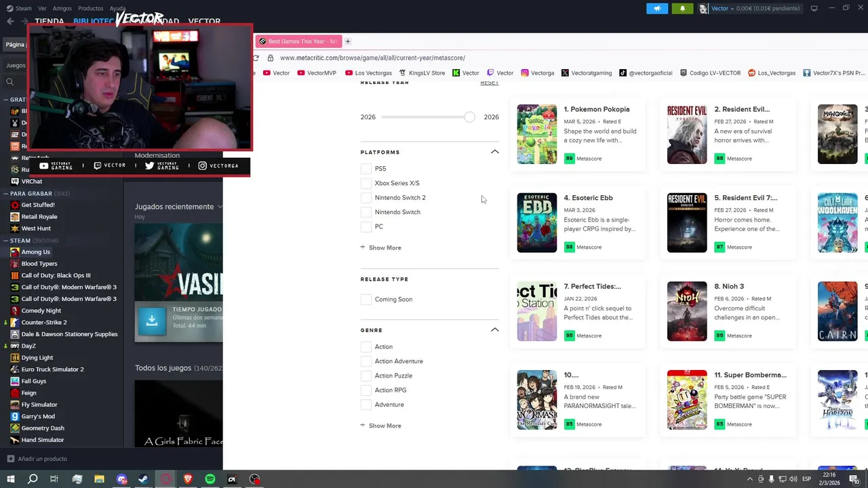This screenshot has width=868, height=488.
Task: Open the Ver menu
Action: 42,8
